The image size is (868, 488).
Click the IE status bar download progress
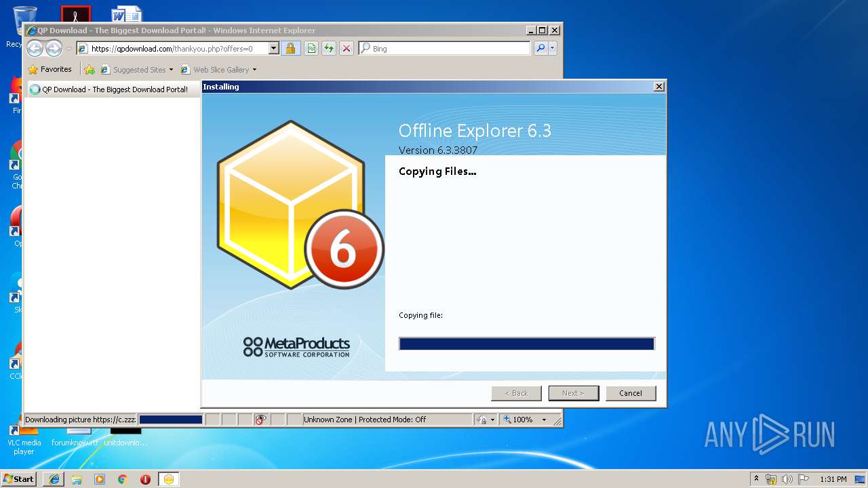(x=171, y=420)
